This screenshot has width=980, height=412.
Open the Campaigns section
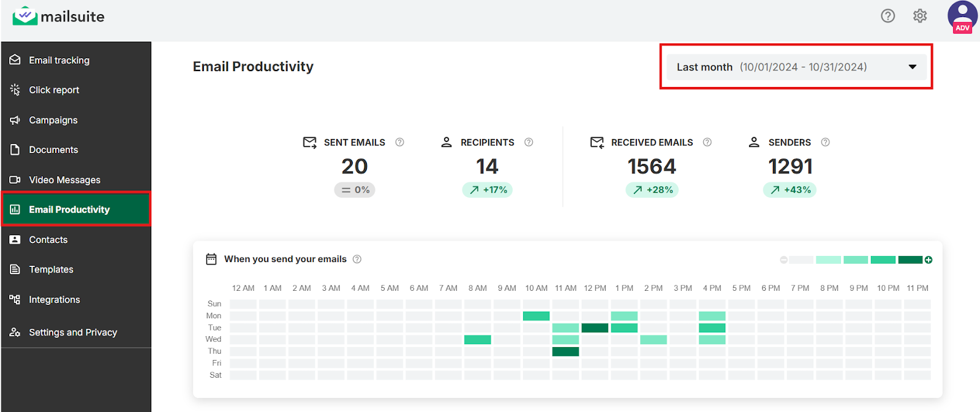coord(53,120)
